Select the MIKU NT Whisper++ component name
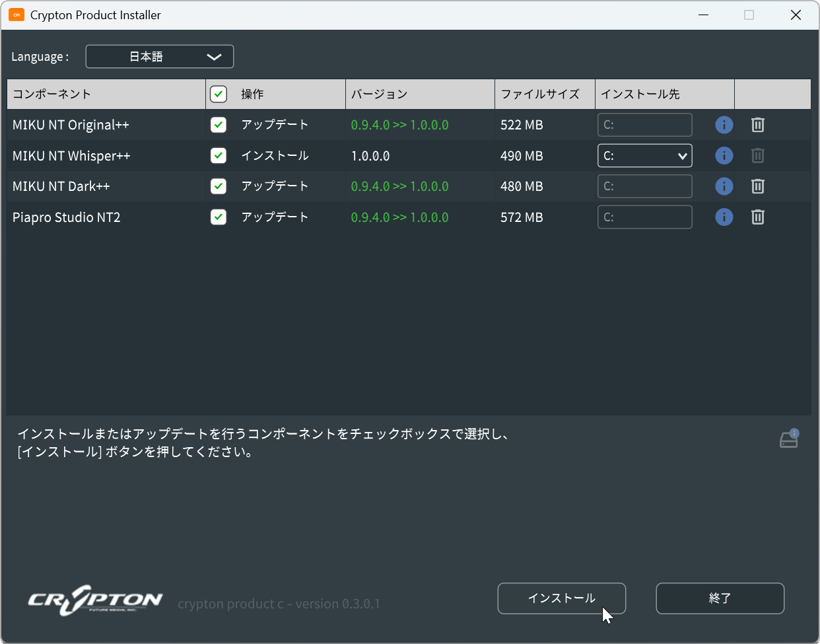This screenshot has width=820, height=644. [x=71, y=156]
